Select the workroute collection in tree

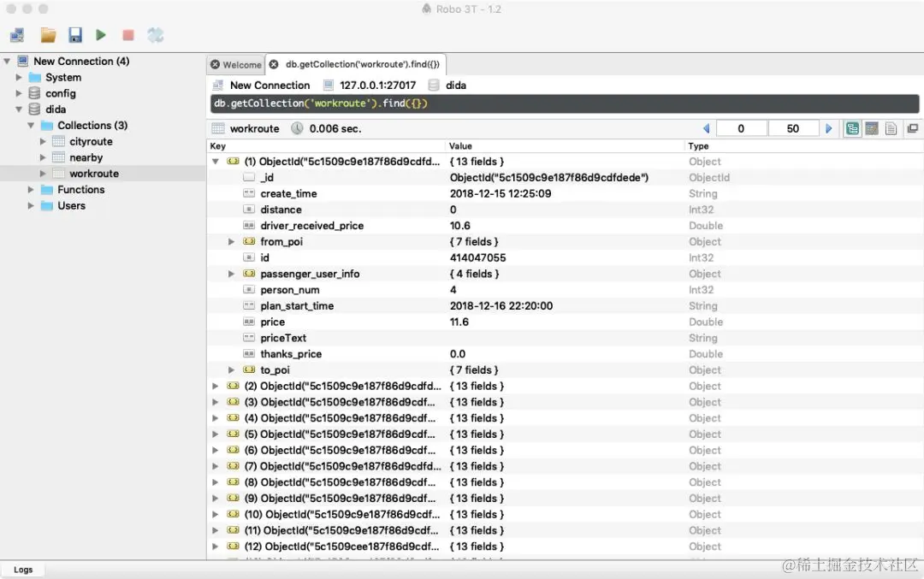pos(94,174)
